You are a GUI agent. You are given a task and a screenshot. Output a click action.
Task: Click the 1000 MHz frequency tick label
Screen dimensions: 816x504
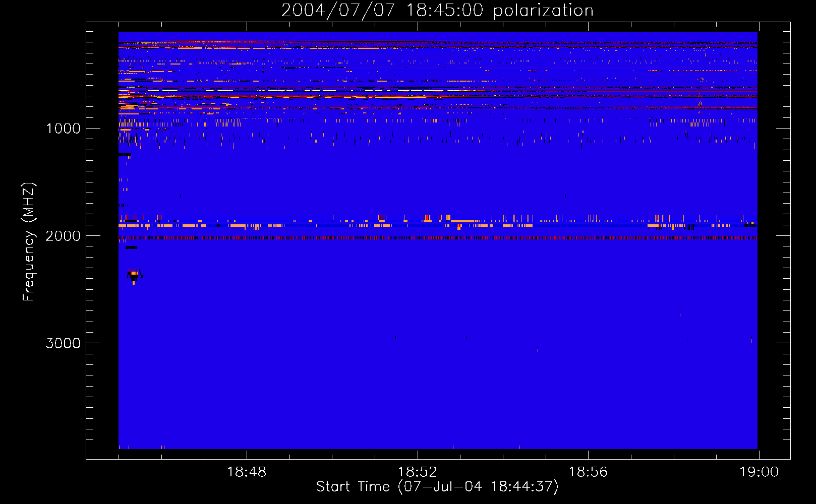click(x=64, y=129)
